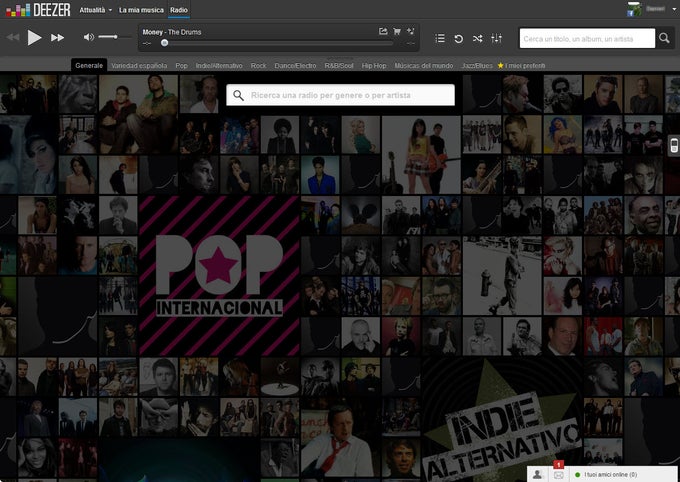Toggle repeat mode
The height and width of the screenshot is (482, 680).
point(458,39)
